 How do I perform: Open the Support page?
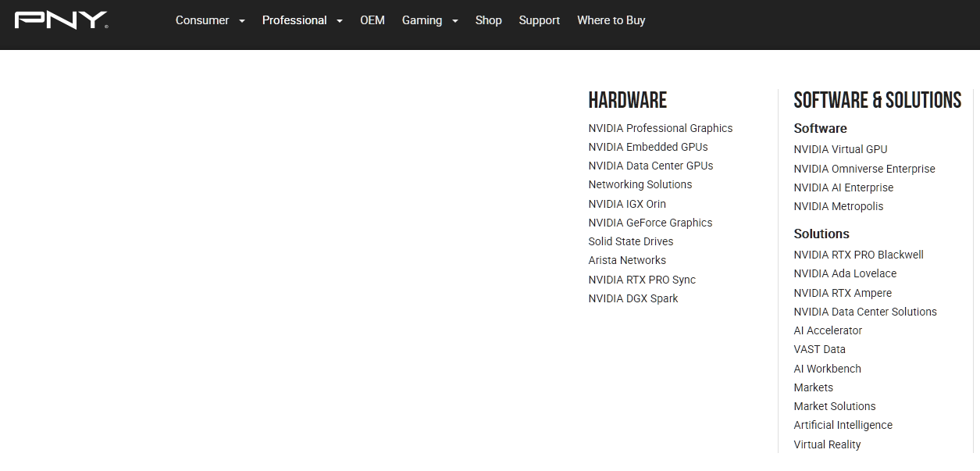point(540,20)
